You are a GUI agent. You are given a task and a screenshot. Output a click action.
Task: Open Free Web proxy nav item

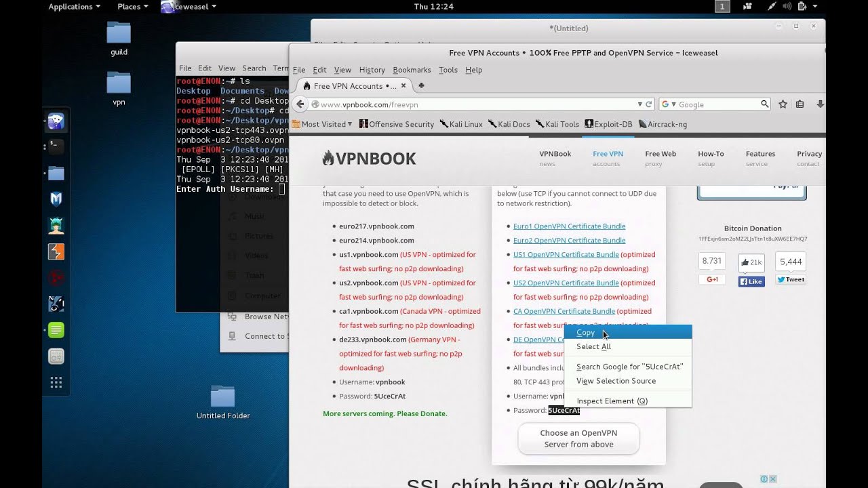(x=660, y=159)
